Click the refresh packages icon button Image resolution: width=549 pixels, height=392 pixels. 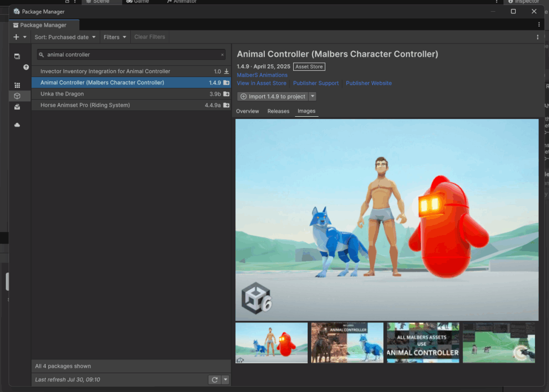click(x=214, y=380)
